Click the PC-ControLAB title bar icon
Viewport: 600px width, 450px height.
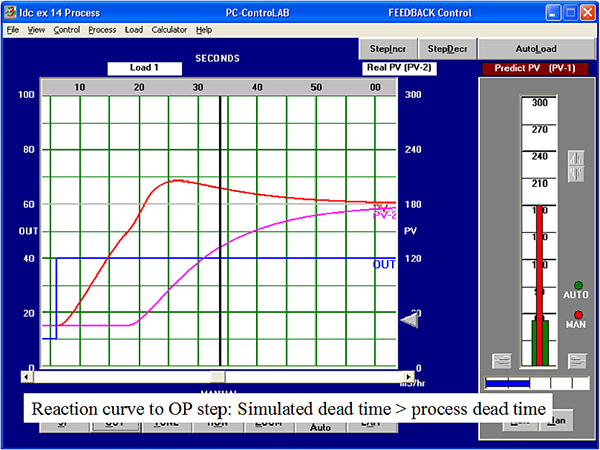pos(10,13)
